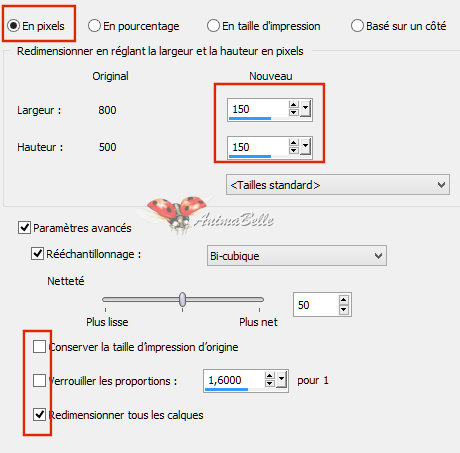The height and width of the screenshot is (453, 460).
Task: Check Verrouiller les proportions box
Action: [39, 380]
